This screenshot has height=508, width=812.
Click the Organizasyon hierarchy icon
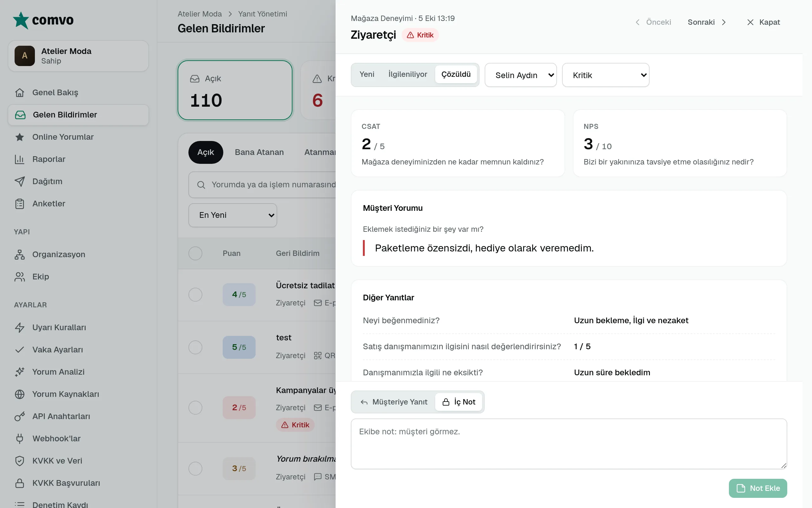[x=19, y=254]
